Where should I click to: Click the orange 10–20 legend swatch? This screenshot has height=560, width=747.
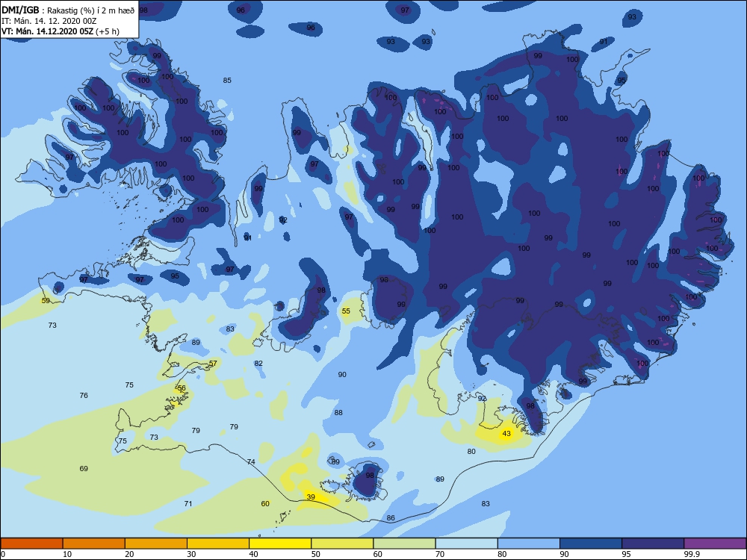[x=94, y=544]
